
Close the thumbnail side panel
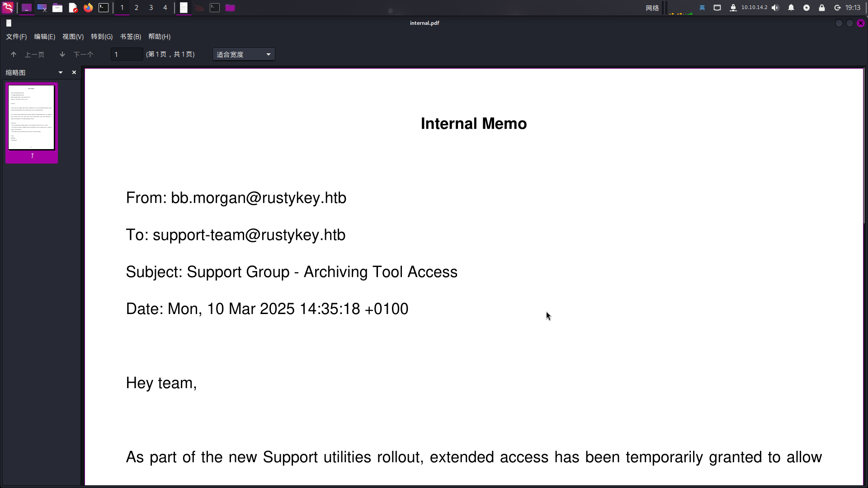point(74,72)
